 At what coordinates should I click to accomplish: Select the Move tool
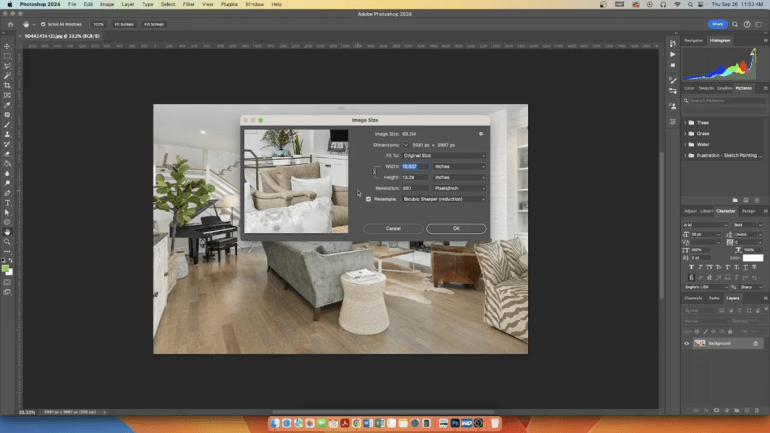point(7,46)
